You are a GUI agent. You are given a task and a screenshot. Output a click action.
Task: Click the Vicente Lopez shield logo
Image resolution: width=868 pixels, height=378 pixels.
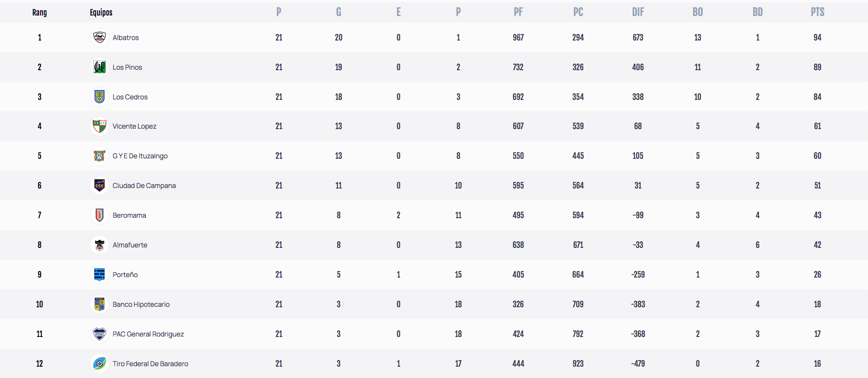(x=99, y=126)
